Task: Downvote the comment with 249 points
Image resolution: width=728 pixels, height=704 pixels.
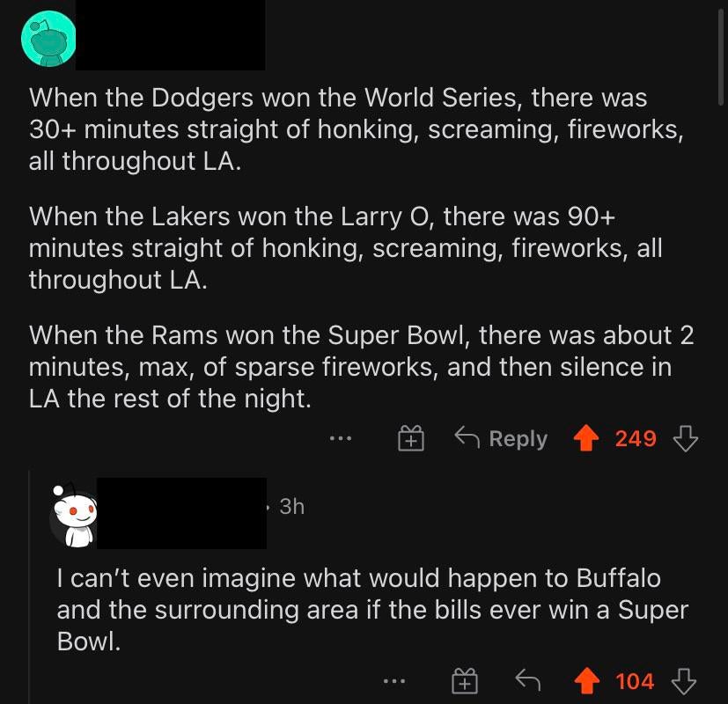Action: (685, 438)
